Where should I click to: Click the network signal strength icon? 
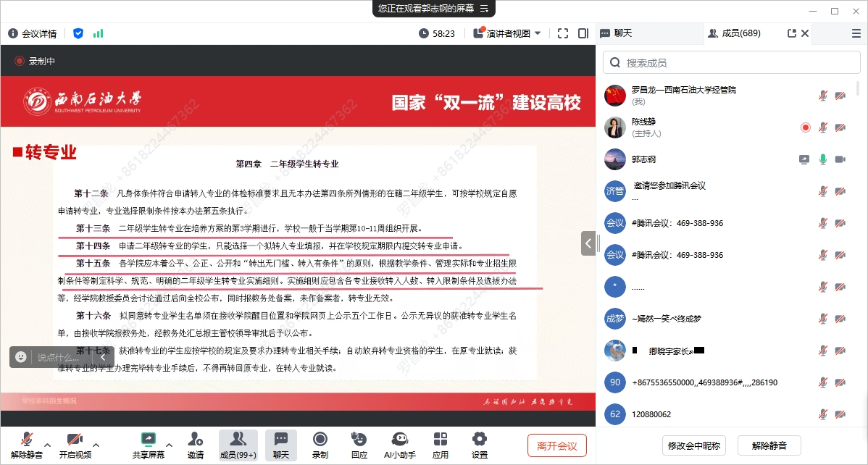[98, 33]
